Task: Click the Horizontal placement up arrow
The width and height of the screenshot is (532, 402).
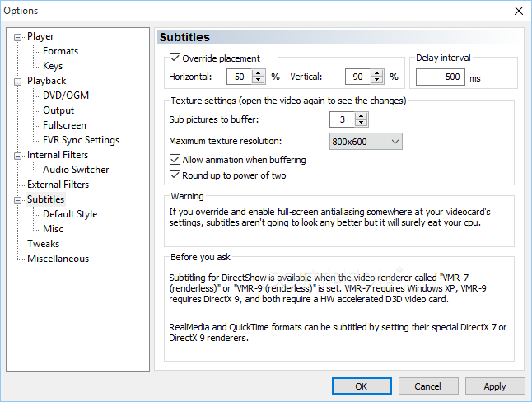Action: pos(259,72)
